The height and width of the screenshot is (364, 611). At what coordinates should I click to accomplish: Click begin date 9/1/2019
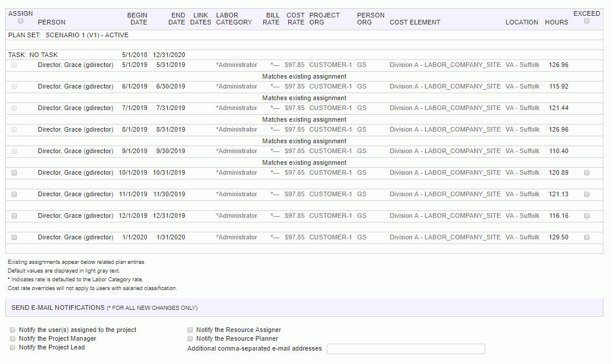(x=135, y=151)
